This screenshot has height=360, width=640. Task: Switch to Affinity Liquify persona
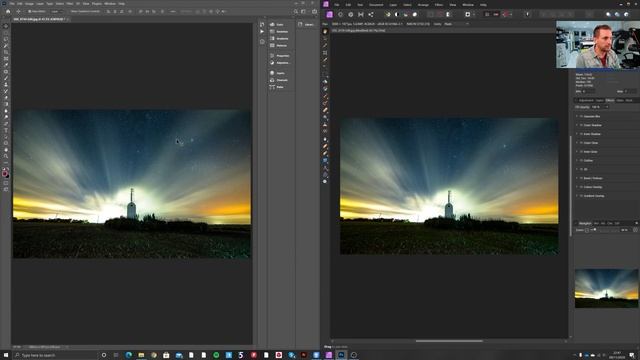(x=340, y=14)
